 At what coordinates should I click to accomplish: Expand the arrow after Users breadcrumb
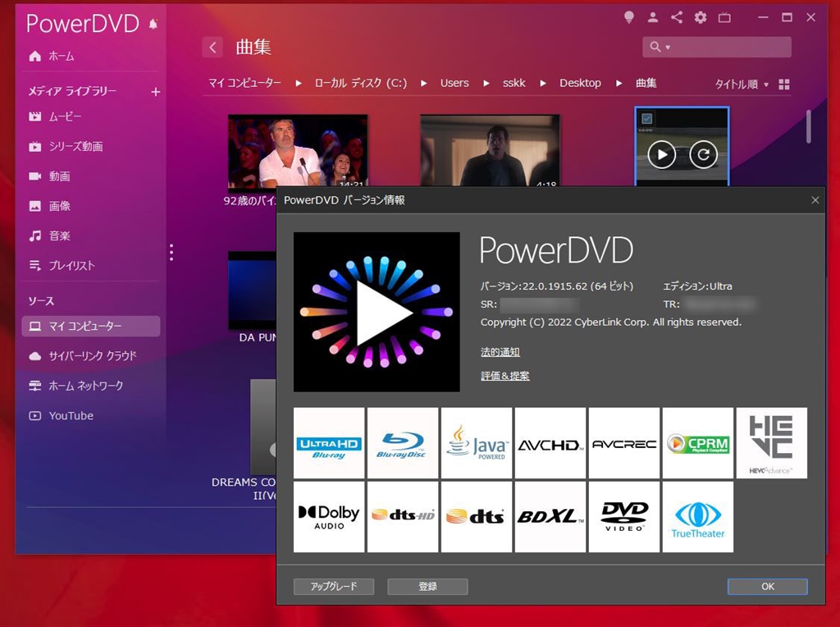click(x=486, y=83)
